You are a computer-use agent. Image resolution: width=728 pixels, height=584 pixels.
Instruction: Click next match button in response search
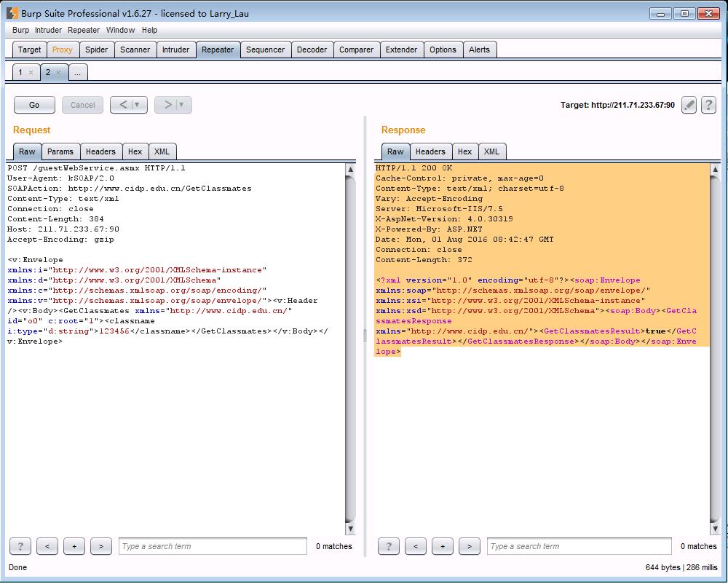pyautogui.click(x=470, y=546)
